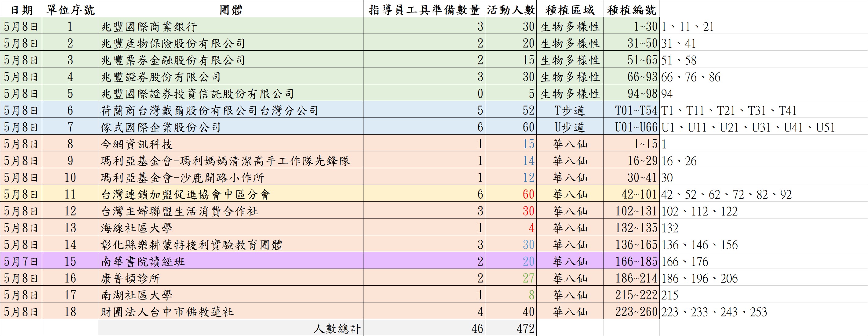
Task: Click the cell 兆豐國際商業銀行
Action: (231, 26)
